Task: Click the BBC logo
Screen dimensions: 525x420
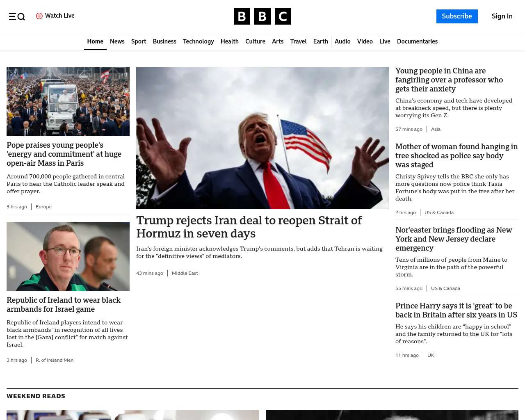Action: tap(262, 16)
